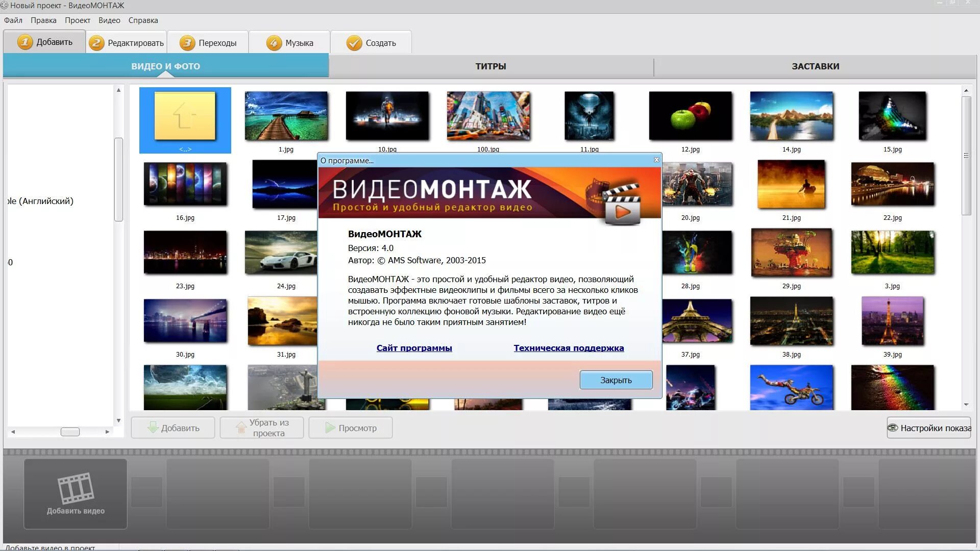Click the Техническая поддержка link
Viewport: 980px width, 551px height.
click(x=569, y=348)
